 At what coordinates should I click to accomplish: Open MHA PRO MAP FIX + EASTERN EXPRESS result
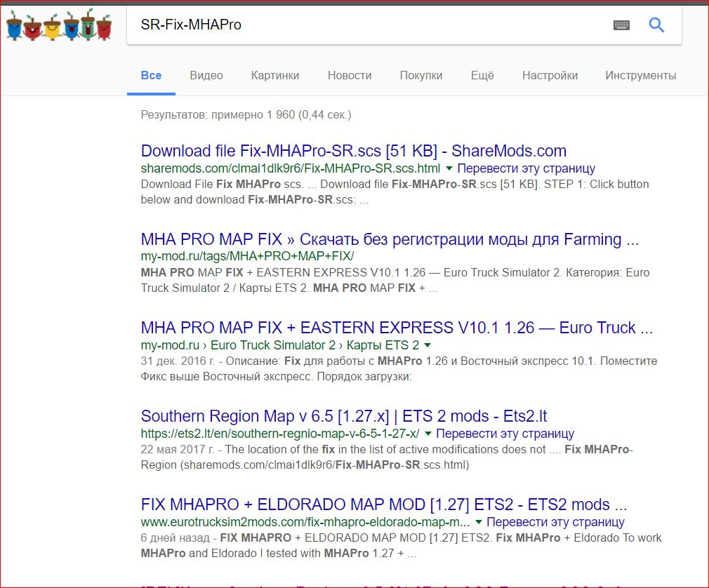[x=397, y=328]
